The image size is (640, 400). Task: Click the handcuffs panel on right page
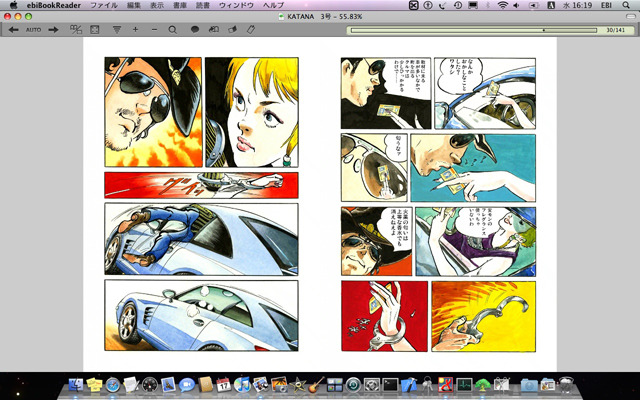(484, 316)
